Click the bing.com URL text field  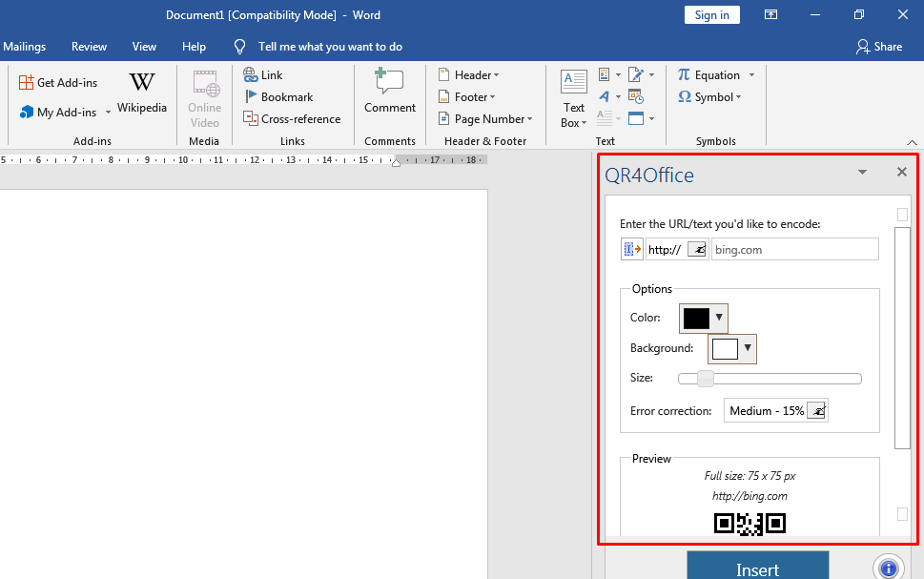795,249
